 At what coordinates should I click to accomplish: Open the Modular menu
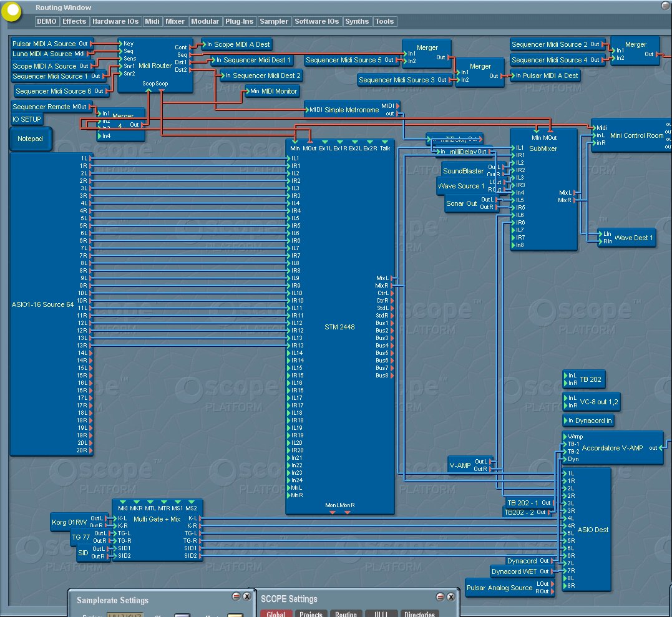tap(205, 21)
